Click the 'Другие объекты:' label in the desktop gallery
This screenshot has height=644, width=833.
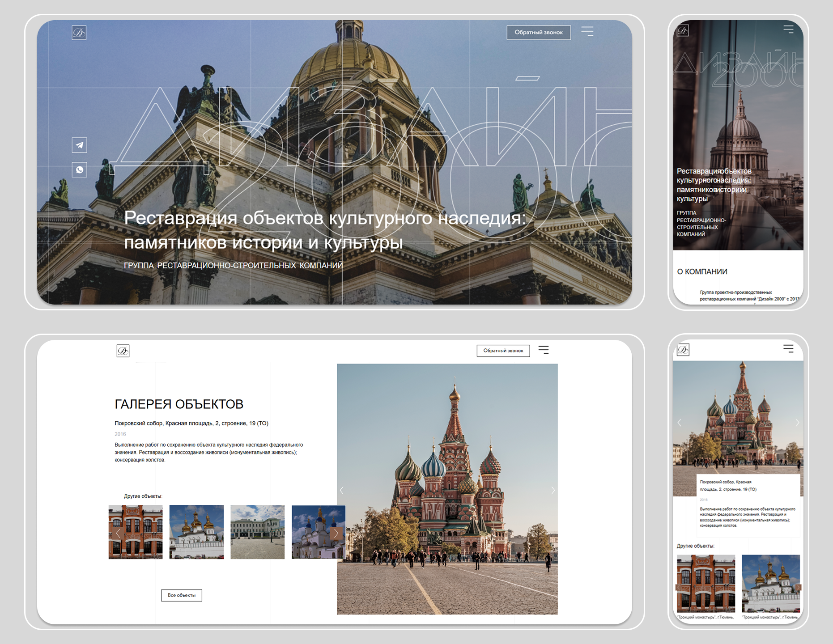point(143,496)
